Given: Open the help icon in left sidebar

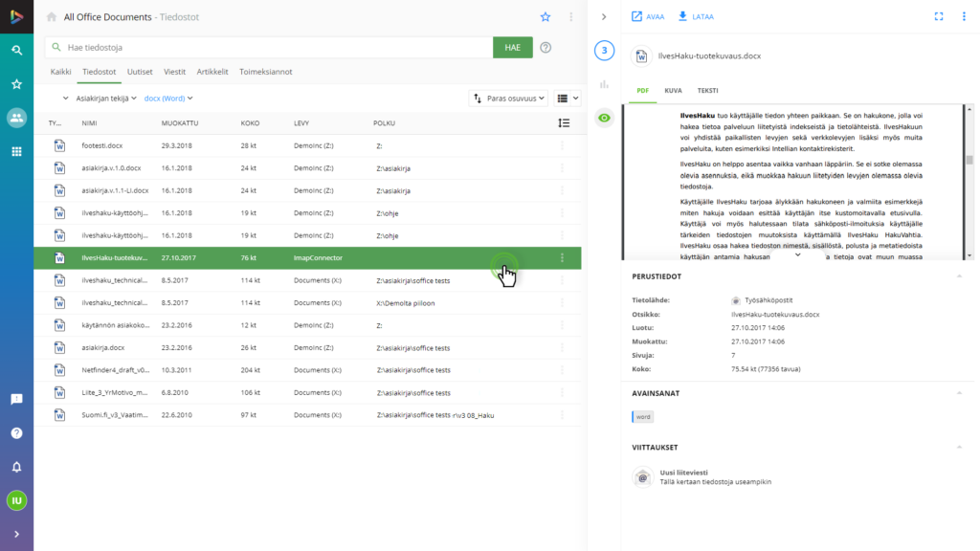Looking at the screenshot, I should pyautogui.click(x=17, y=433).
